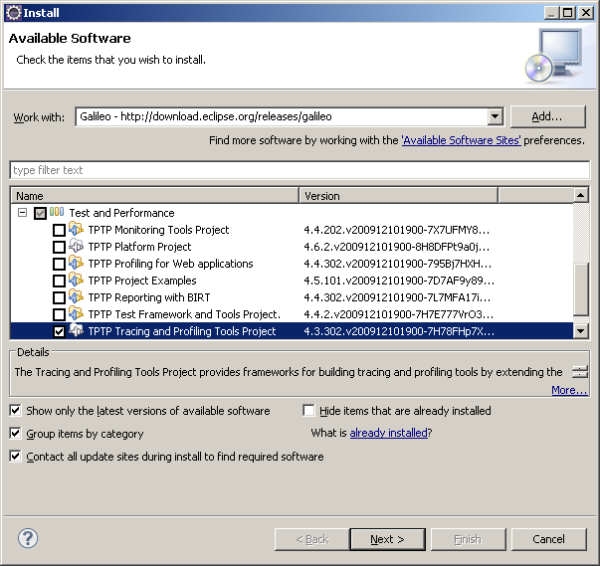Click version 4.4.202.v200912101900-7X7UFMY8 text
Viewport: 600px width, 566px height.
[396, 230]
